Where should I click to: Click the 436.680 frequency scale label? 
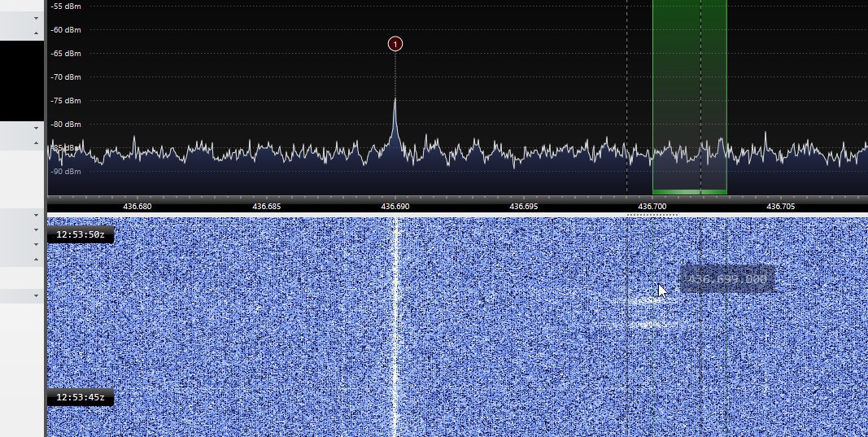coord(138,207)
